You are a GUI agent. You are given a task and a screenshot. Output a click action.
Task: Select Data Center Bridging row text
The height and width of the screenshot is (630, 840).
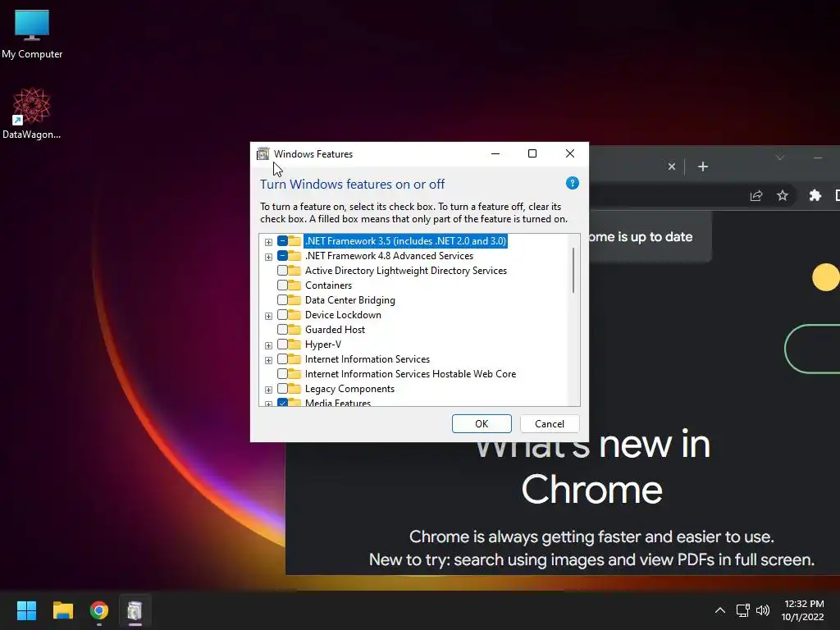349,300
